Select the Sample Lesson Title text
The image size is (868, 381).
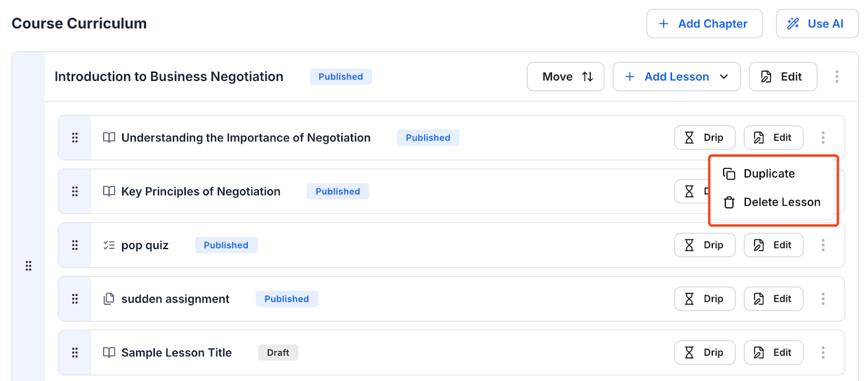(x=176, y=353)
